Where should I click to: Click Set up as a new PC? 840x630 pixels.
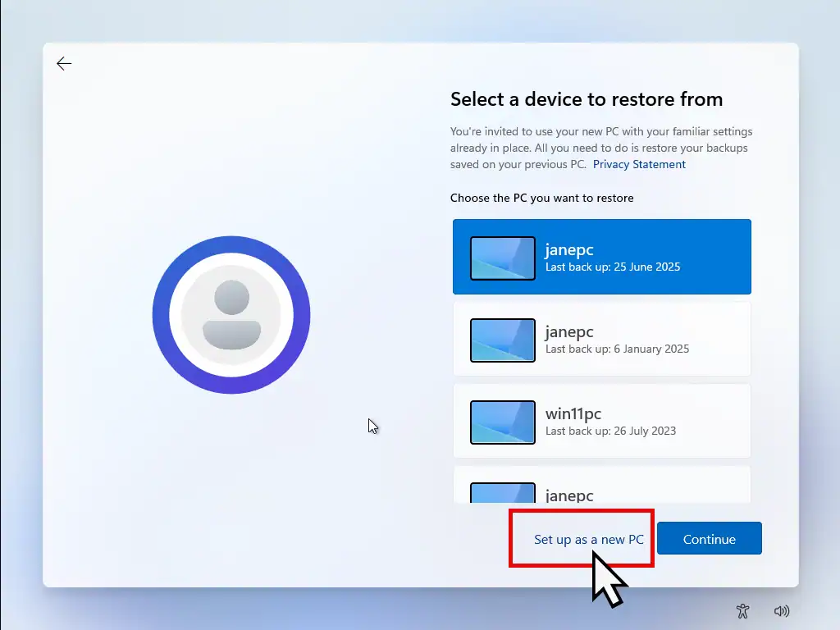(588, 539)
